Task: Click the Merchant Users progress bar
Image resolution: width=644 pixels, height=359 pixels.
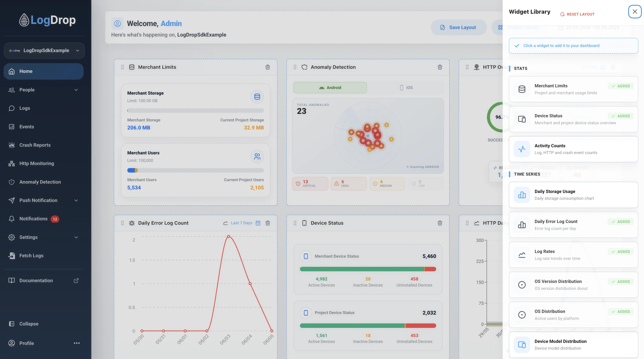Action: coord(195,170)
